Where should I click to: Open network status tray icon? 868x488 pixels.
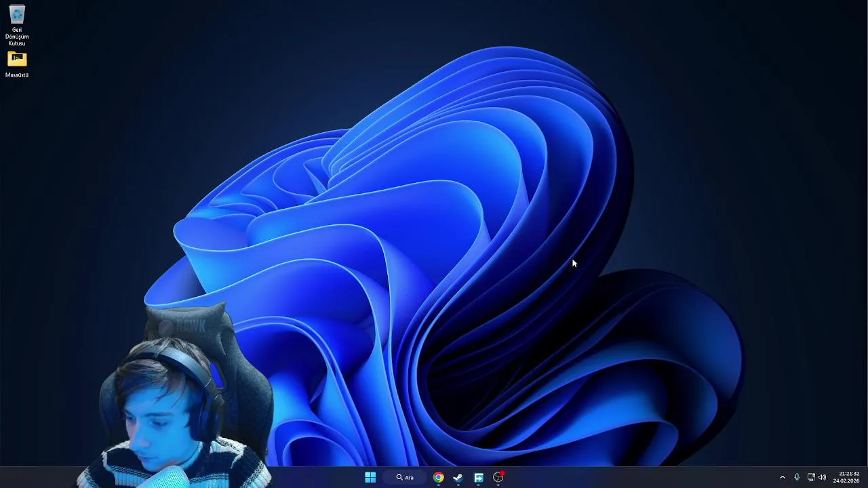click(810, 477)
